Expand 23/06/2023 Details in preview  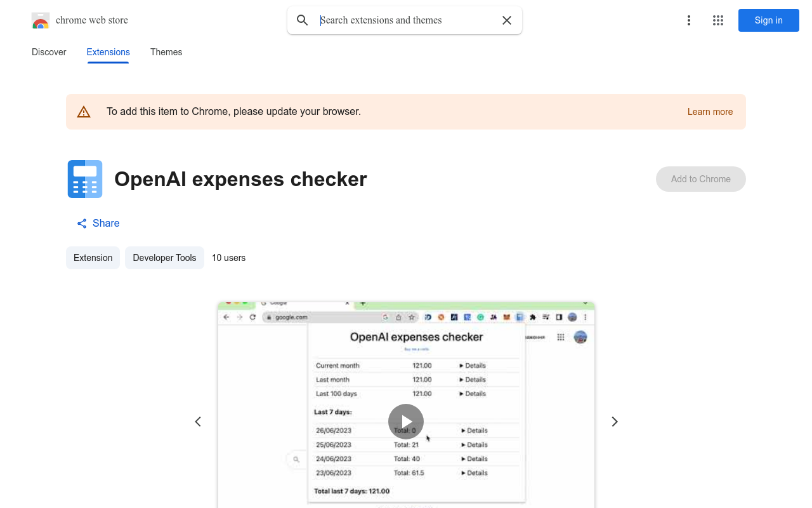click(475, 473)
